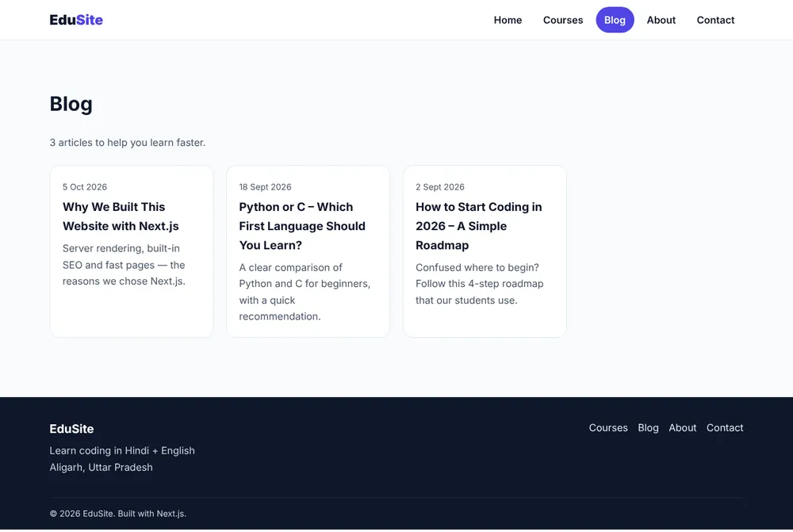
Task: Follow the About link in the footer
Action: [x=682, y=428]
